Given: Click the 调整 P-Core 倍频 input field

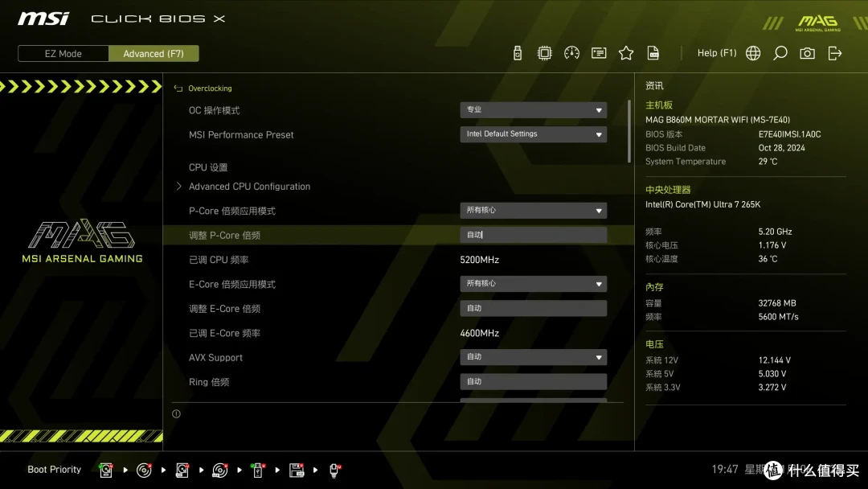Looking at the screenshot, I should tap(533, 235).
